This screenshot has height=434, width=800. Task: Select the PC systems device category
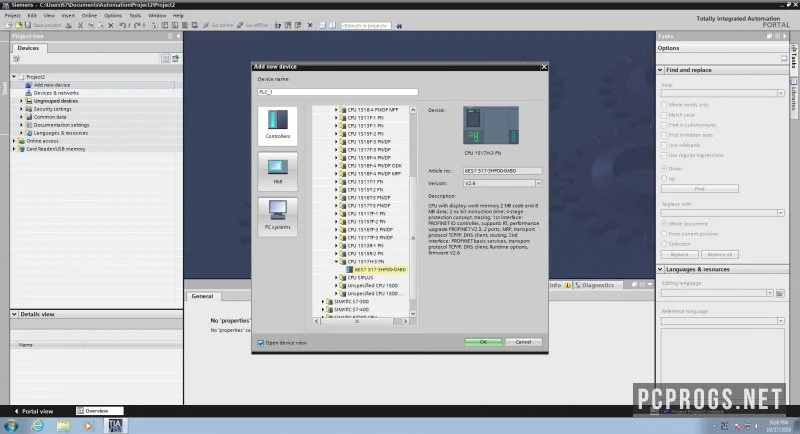pos(278,217)
